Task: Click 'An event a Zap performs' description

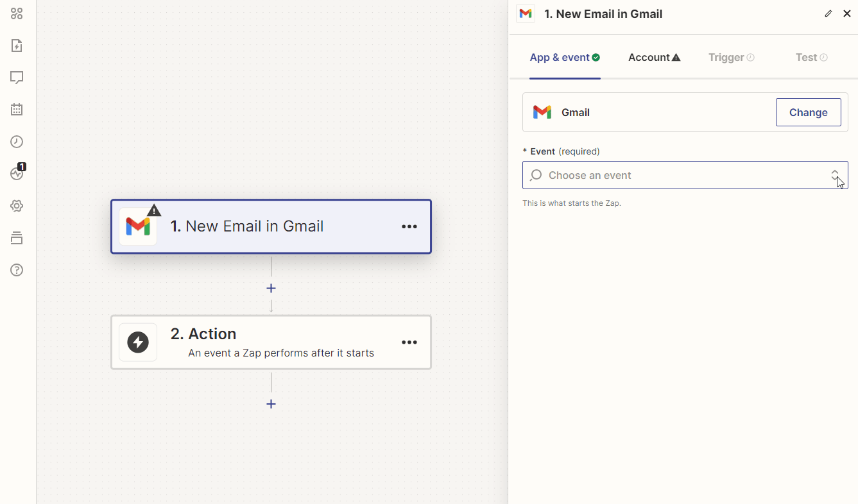Action: tap(281, 353)
